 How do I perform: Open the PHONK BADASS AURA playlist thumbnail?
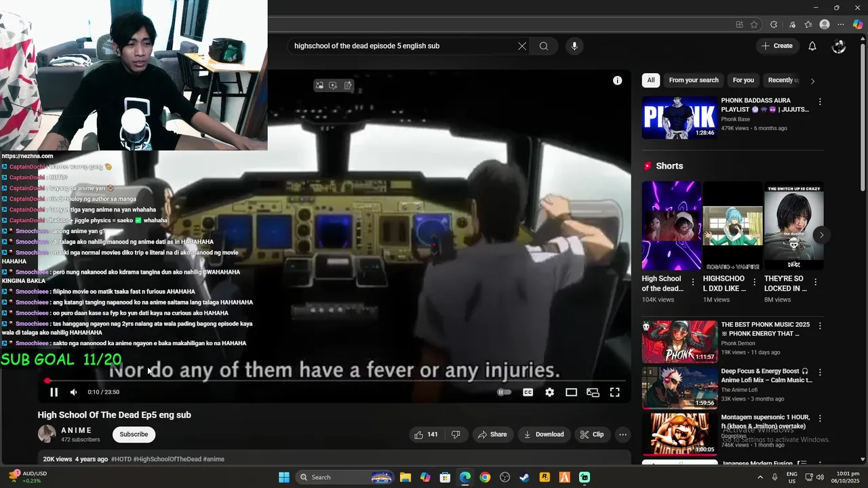[x=679, y=118]
